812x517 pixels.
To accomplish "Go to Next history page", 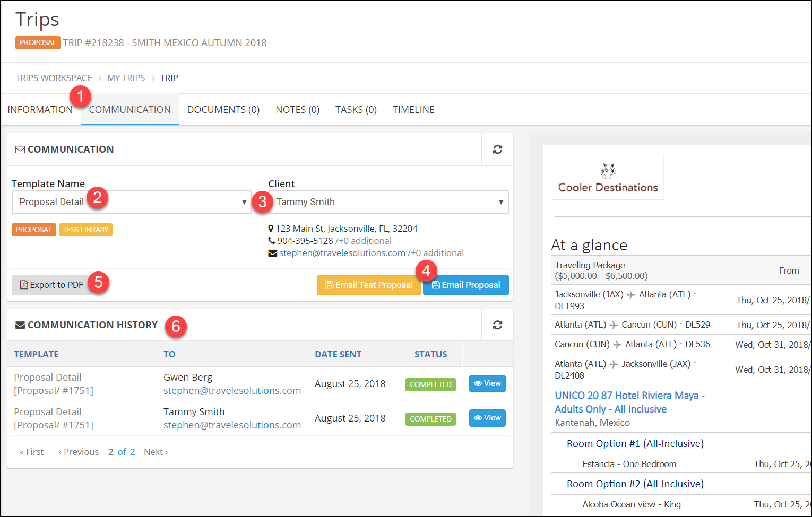I will [156, 452].
